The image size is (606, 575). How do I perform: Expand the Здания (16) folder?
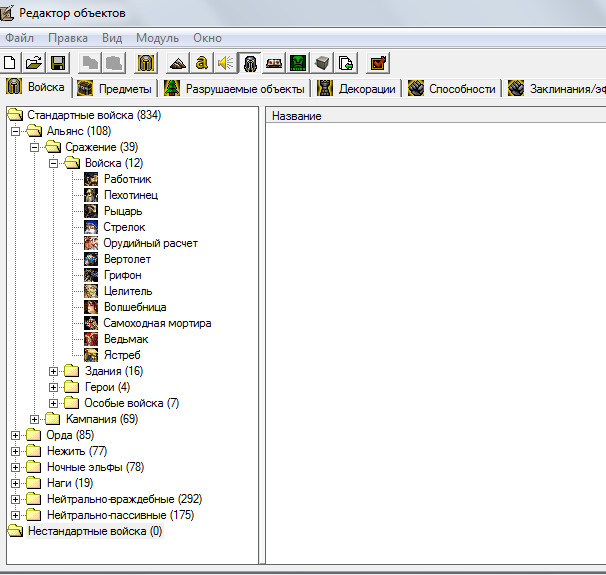pos(53,371)
